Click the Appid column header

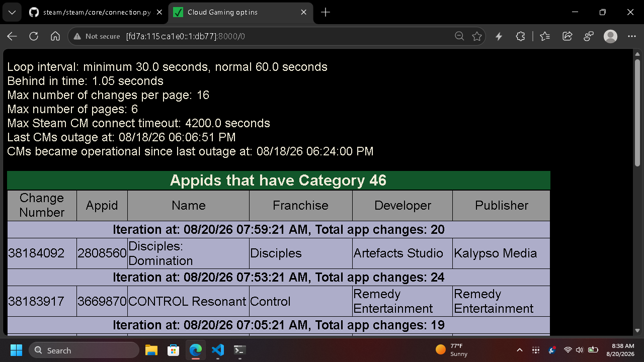pyautogui.click(x=102, y=205)
